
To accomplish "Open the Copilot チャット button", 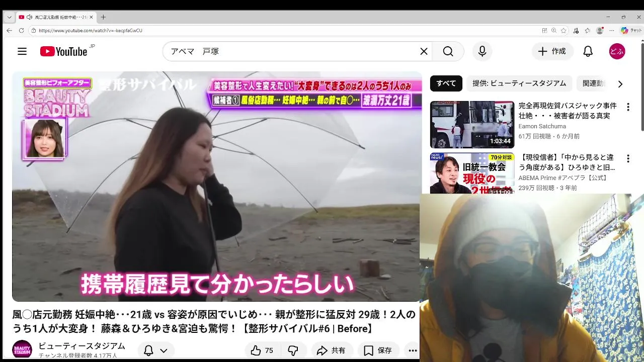I will tap(631, 31).
